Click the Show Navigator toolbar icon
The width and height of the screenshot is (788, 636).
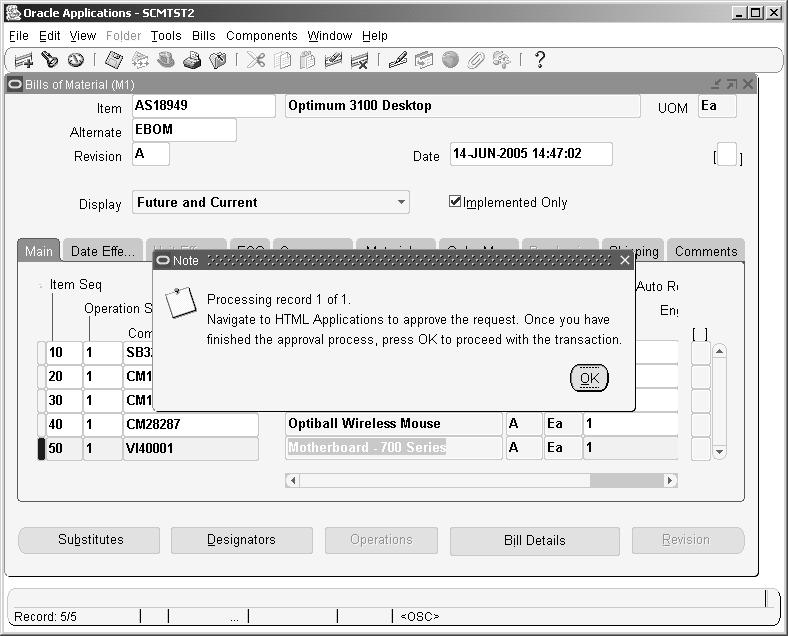tap(76, 60)
